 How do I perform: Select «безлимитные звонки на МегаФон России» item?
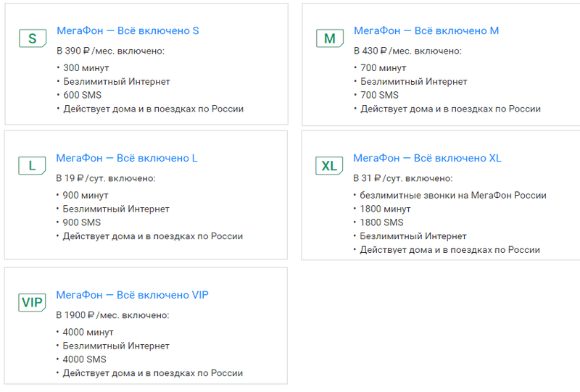[453, 195]
